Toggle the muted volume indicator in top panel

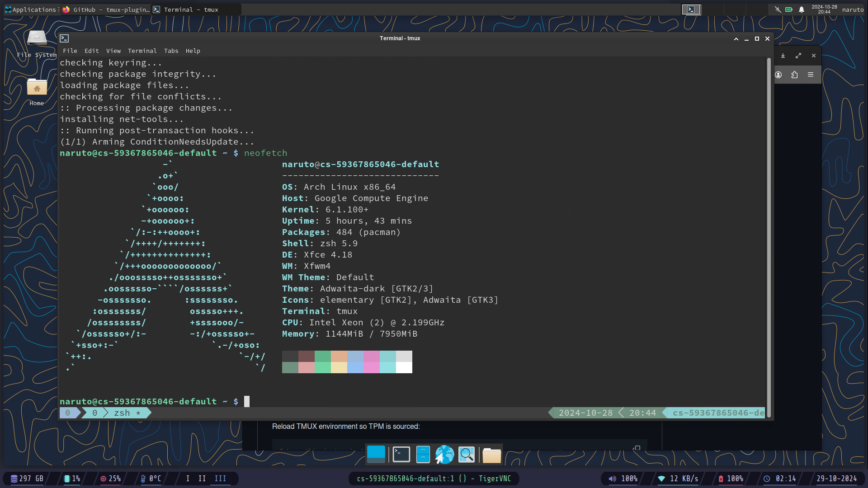tap(778, 9)
